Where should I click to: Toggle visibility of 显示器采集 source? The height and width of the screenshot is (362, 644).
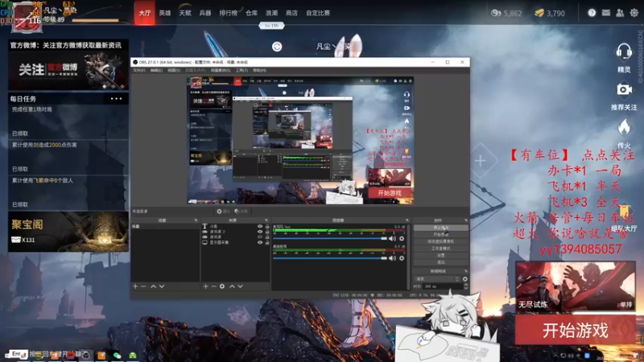[x=259, y=242]
